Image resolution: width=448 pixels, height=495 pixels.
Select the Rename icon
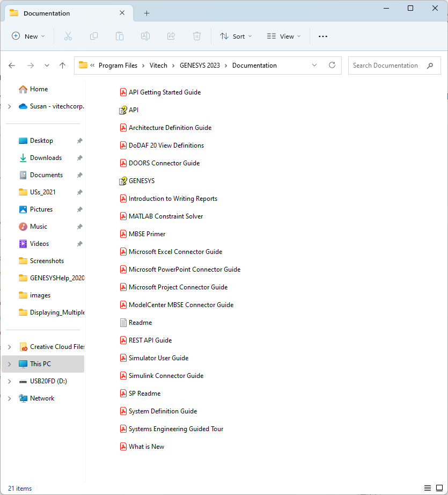pyautogui.click(x=145, y=36)
